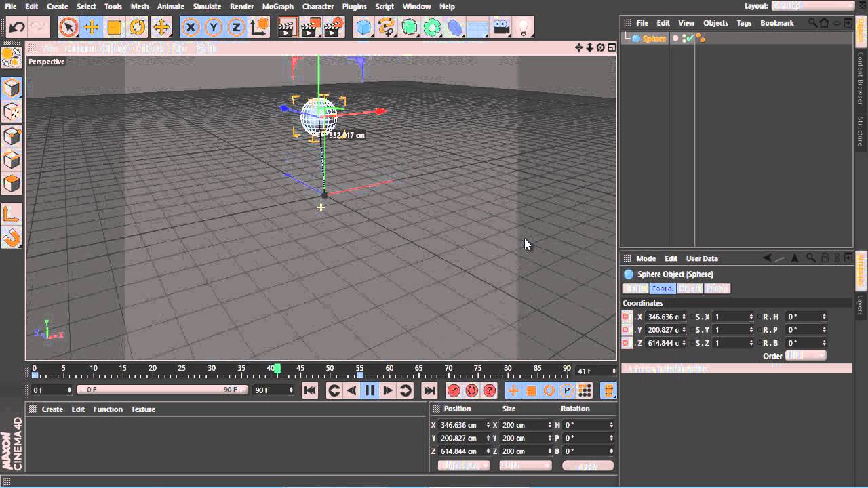Pause the animation playback
The image size is (868, 488).
tap(370, 390)
